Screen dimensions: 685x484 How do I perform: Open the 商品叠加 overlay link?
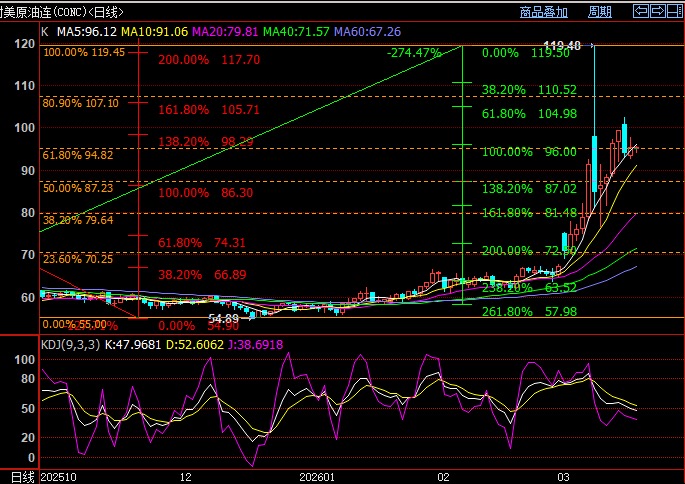point(543,12)
